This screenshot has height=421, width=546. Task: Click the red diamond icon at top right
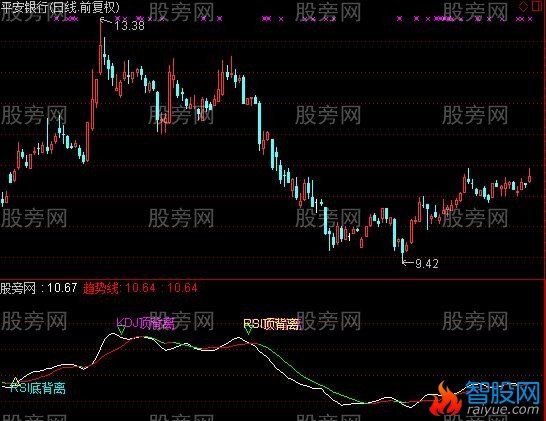click(x=524, y=6)
